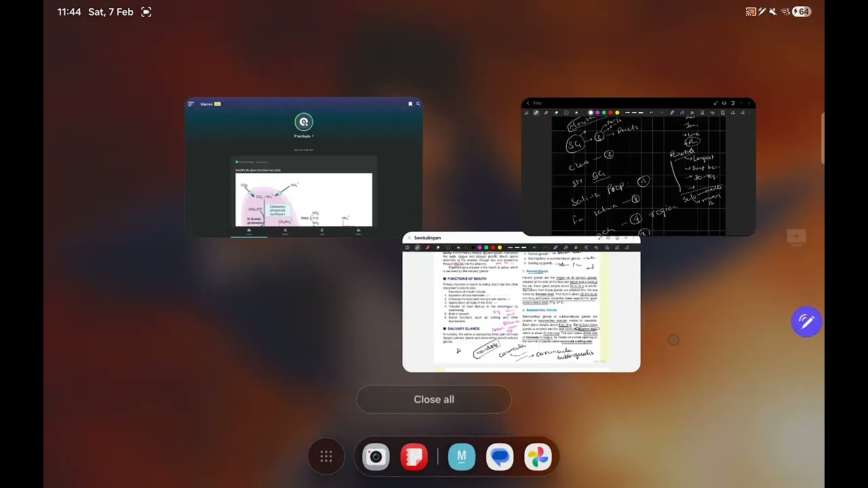The height and width of the screenshot is (488, 868).
Task: Switch to the black handwritten notes preview
Action: coord(638,167)
